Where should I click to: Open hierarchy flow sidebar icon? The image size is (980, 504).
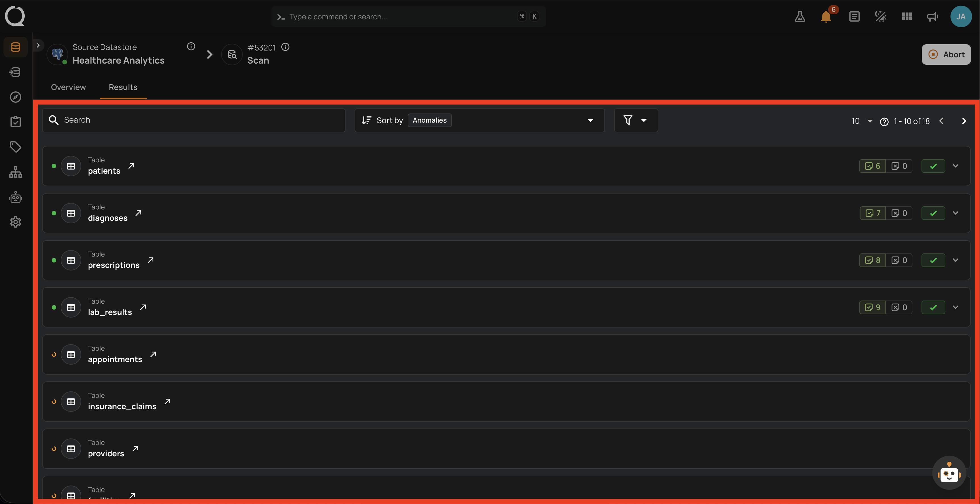click(x=15, y=172)
